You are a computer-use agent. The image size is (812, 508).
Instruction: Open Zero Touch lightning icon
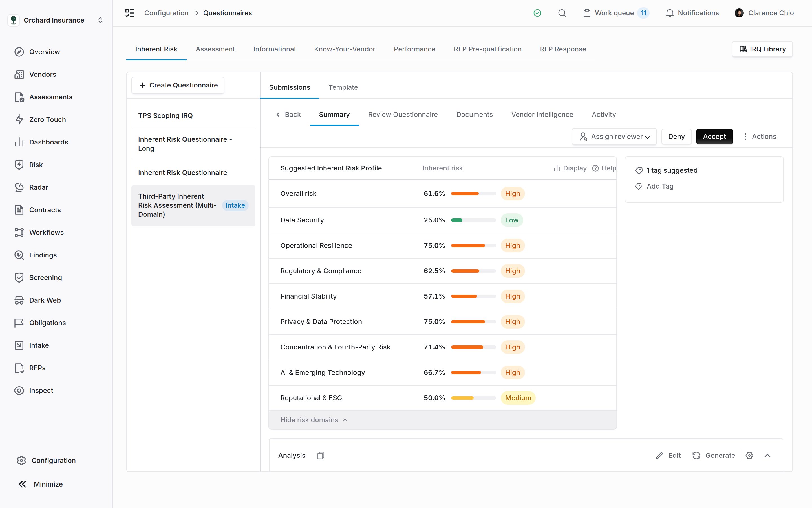coord(19,120)
